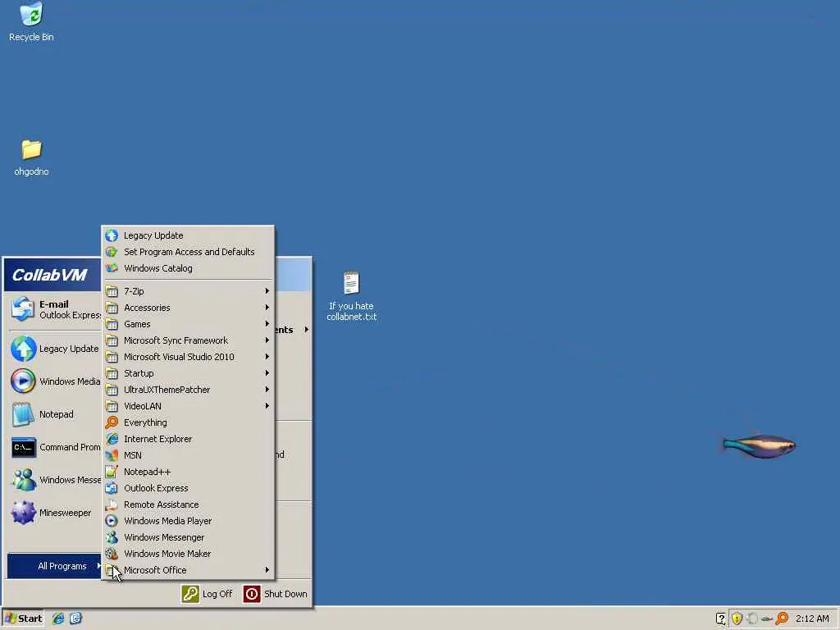Click the Legacy Update icon in Start menu left pane

tap(23, 349)
